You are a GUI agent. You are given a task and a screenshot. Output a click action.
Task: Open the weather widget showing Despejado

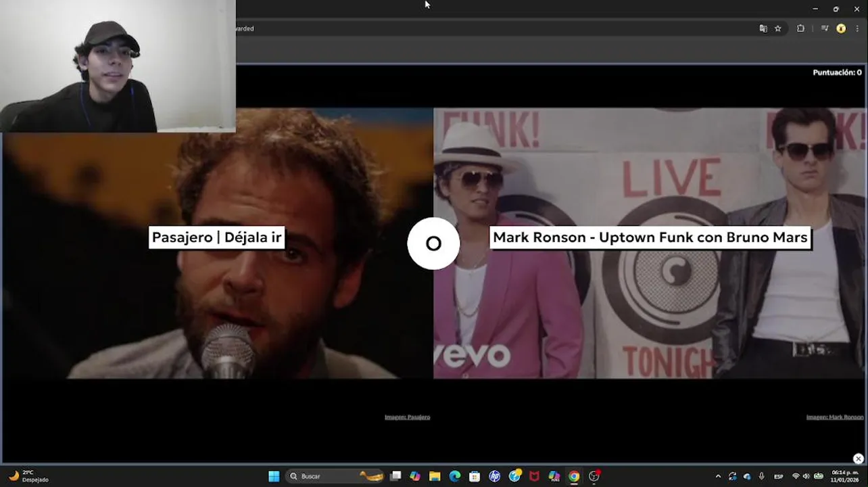click(x=30, y=476)
